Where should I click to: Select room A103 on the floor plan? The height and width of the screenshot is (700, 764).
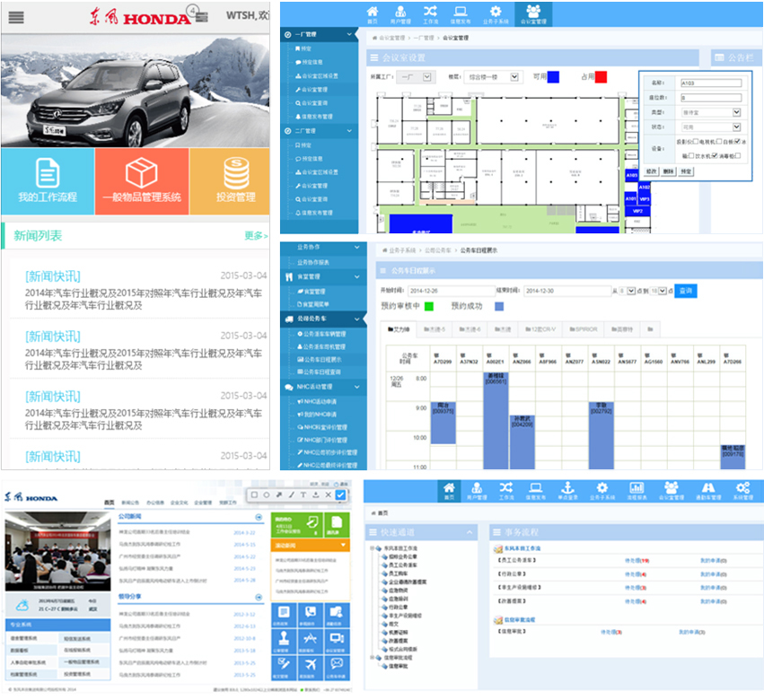click(x=631, y=175)
